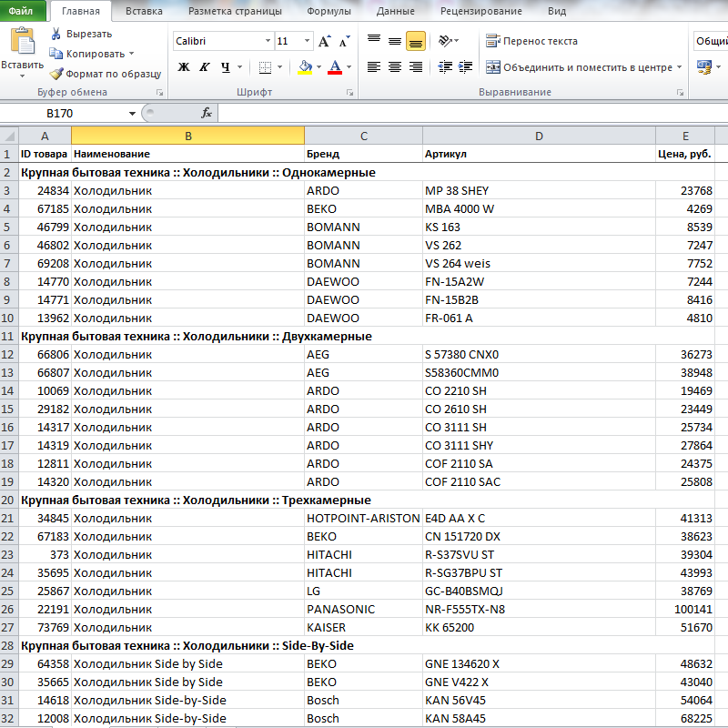
Task: Open the underline style dropdown arrow
Action: click(239, 67)
